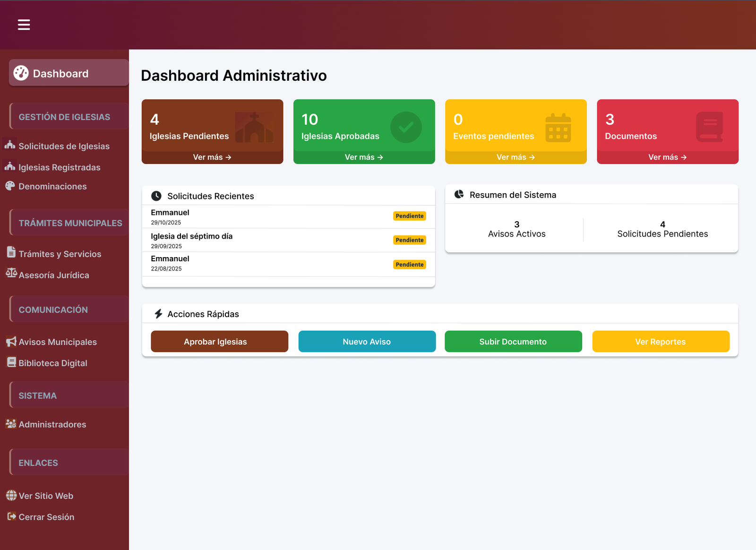This screenshot has height=550, width=756.
Task: Open Iglesias Registradas in the sidebar
Action: click(x=59, y=167)
